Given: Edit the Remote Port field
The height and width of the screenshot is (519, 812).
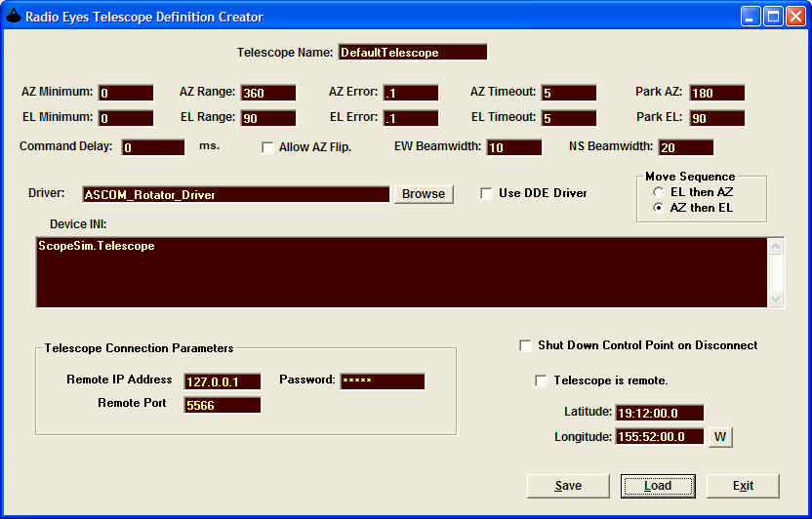Looking at the screenshot, I should coord(223,405).
